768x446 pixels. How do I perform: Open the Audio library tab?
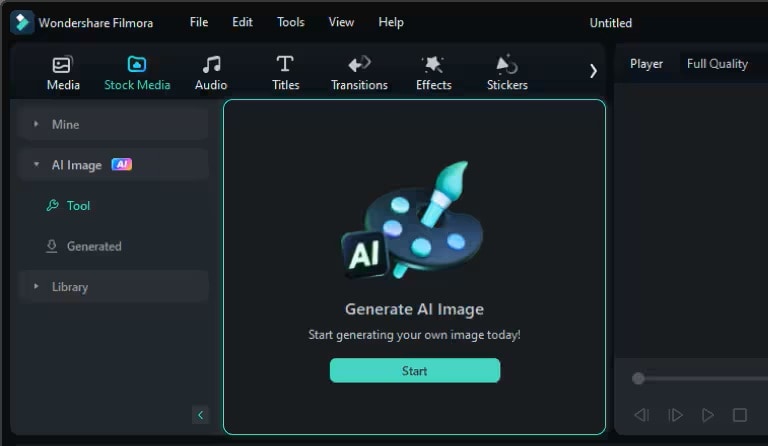click(211, 73)
